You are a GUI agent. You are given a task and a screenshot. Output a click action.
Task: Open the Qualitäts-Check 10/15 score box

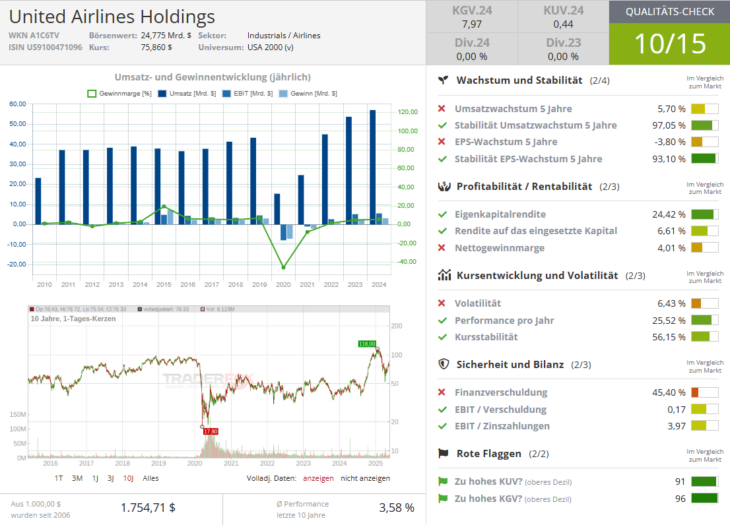(x=669, y=33)
